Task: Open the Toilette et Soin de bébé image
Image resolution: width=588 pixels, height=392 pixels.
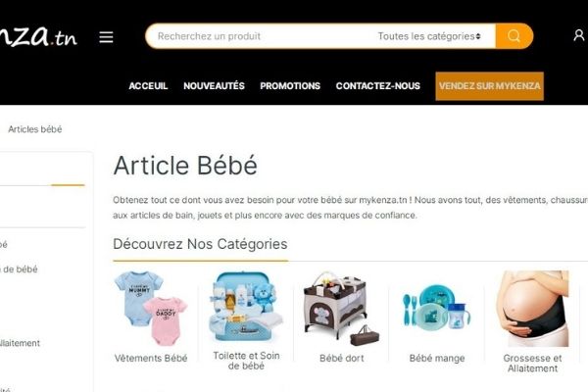Action: pos(246,307)
